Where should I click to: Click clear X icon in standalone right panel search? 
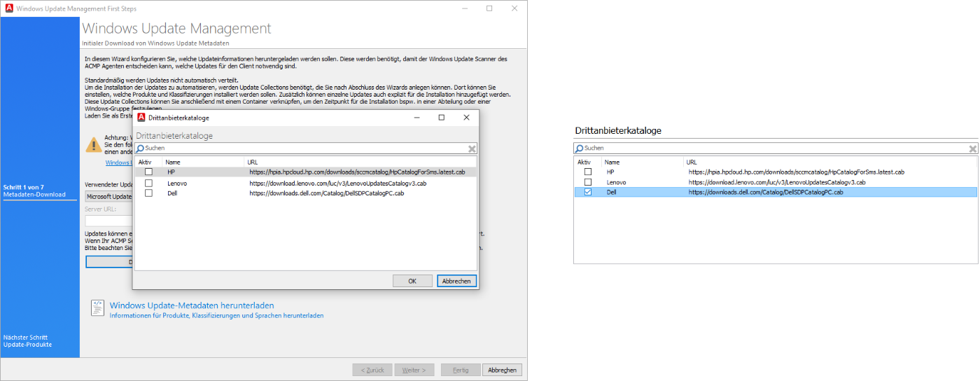click(x=973, y=148)
